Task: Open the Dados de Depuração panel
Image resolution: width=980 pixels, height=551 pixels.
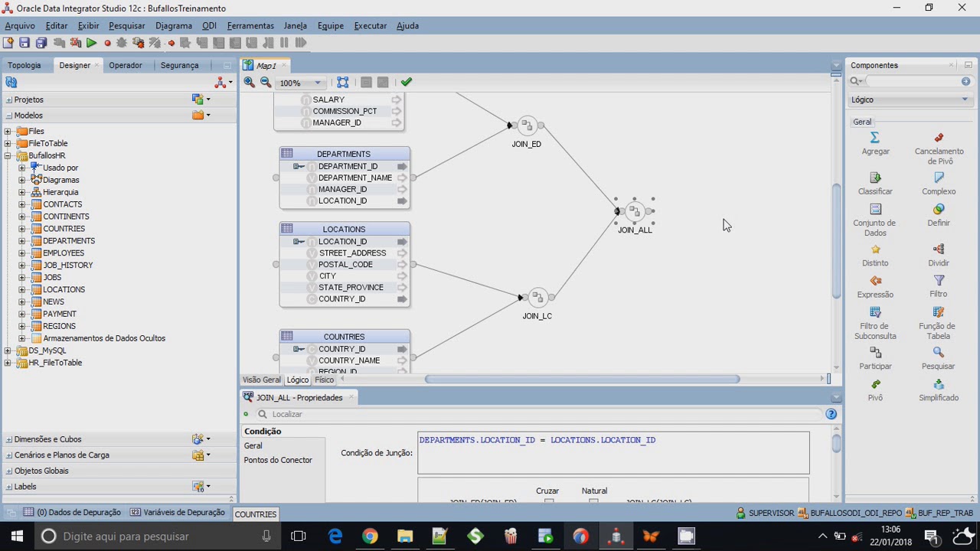Action: coord(72,513)
